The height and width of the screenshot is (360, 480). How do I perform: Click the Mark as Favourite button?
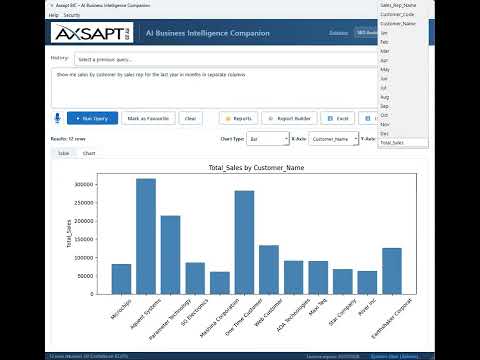pyautogui.click(x=148, y=118)
